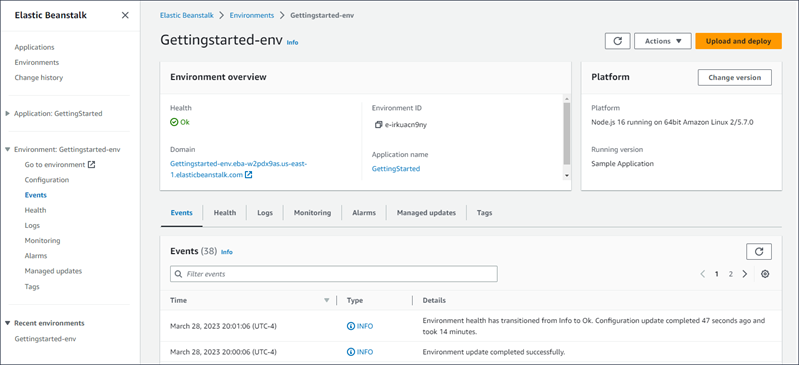Collapse the Recent environments section
The height and width of the screenshot is (365, 800).
pyautogui.click(x=7, y=323)
